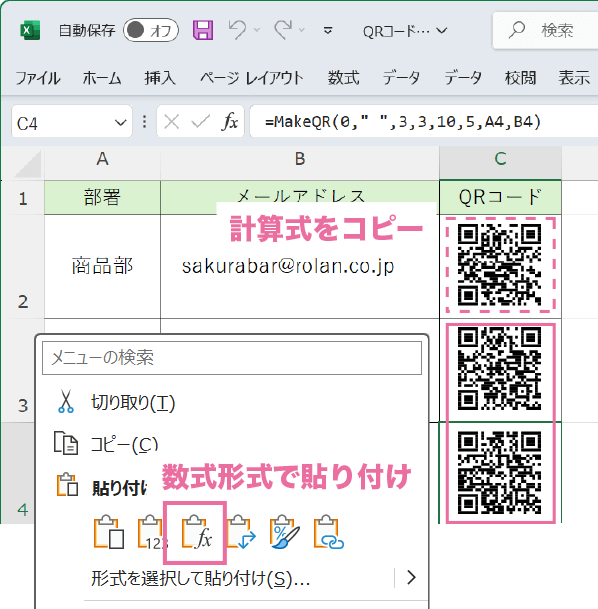Viewport: 598px width, 609px height.
Task: Click the Undo arrow icon
Action: 237,30
